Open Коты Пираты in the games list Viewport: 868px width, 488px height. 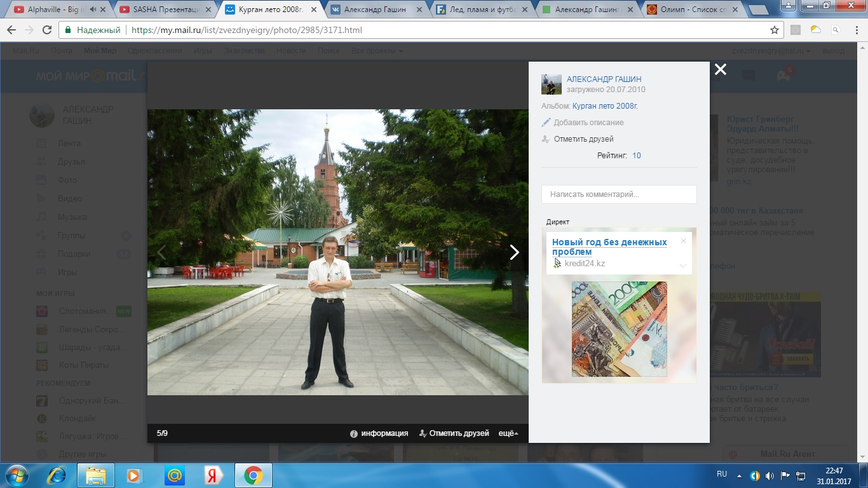(83, 365)
